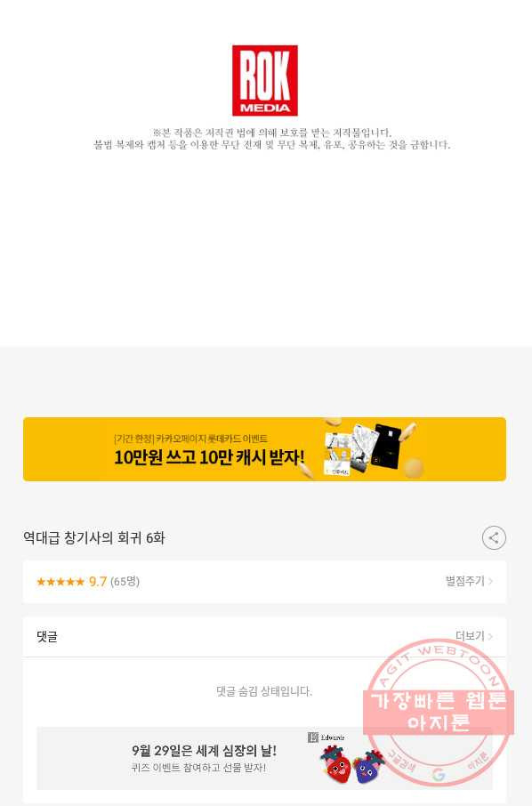This screenshot has height=806, width=532.
Task: Open the 9월 29일은 세계 심장의 날 banner
Action: click(x=265, y=758)
